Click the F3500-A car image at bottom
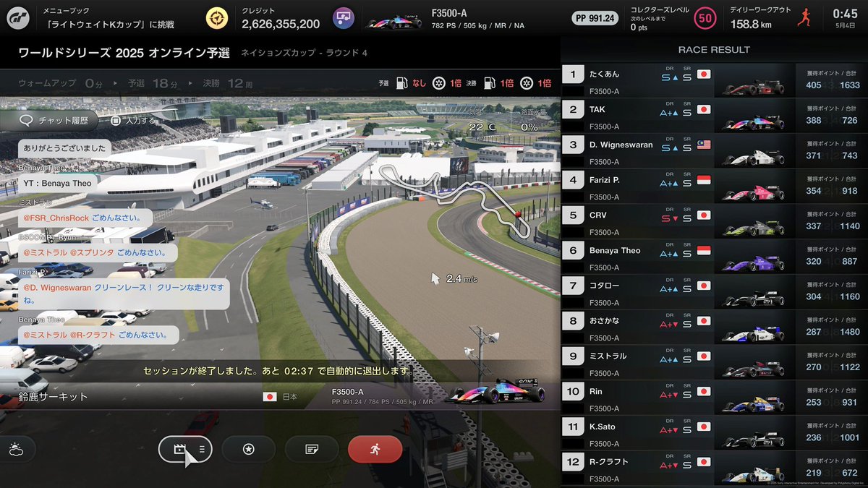Viewport: 868px width, 488px height. click(x=496, y=390)
